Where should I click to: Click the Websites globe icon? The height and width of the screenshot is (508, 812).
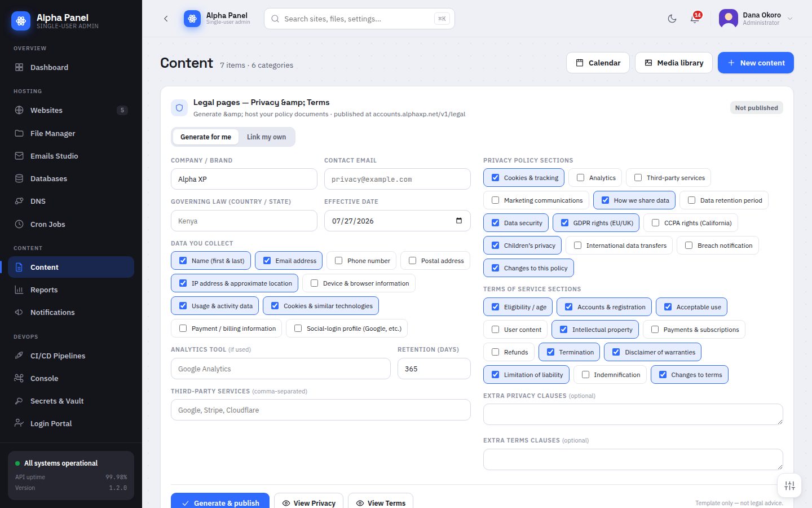(x=19, y=110)
